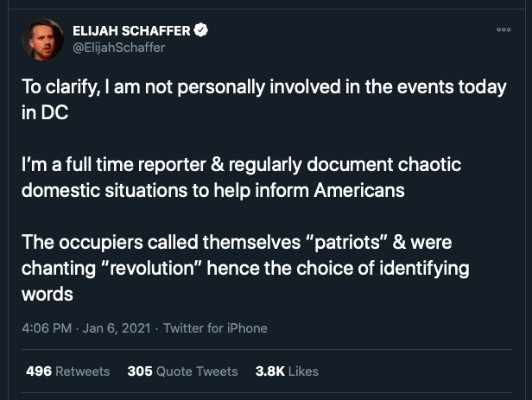Click the "The occupiers called themselves" paragraph
The width and height of the screenshot is (532, 400).
pyautogui.click(x=245, y=268)
